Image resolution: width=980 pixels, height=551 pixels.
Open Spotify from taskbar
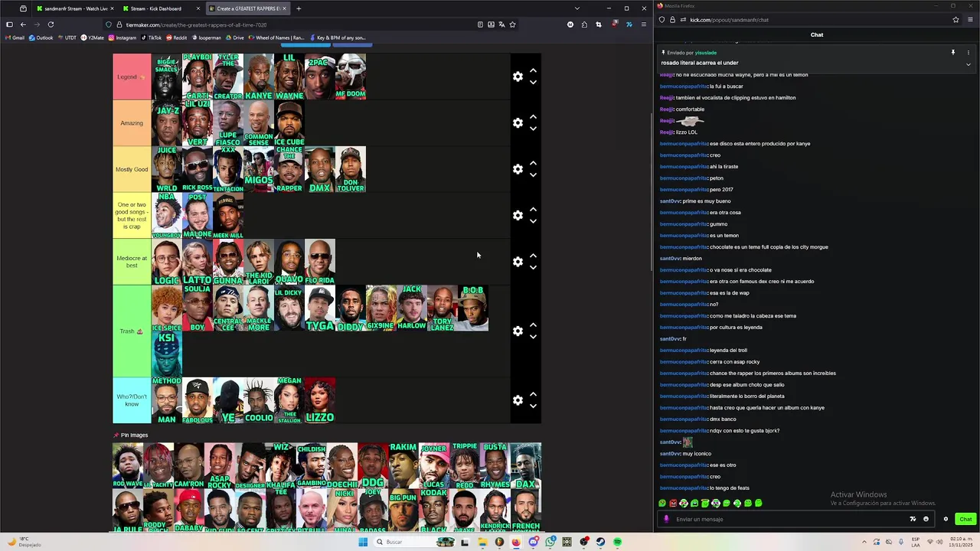617,542
